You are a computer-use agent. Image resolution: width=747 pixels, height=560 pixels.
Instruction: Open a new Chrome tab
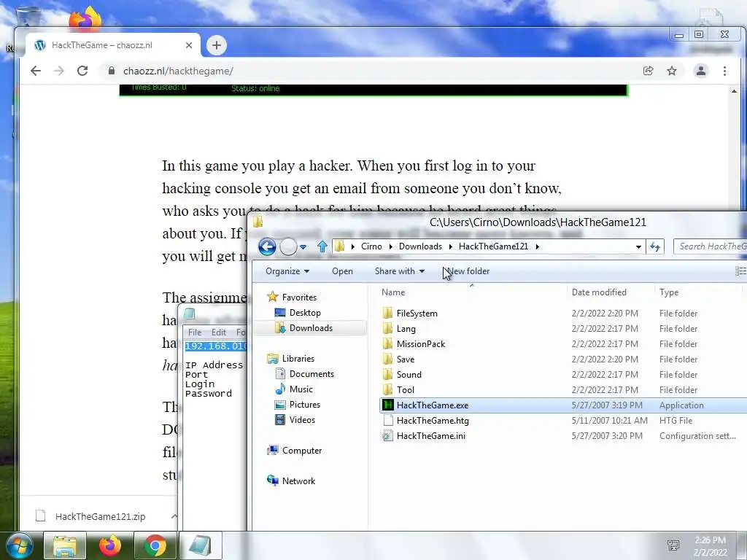[x=216, y=45]
